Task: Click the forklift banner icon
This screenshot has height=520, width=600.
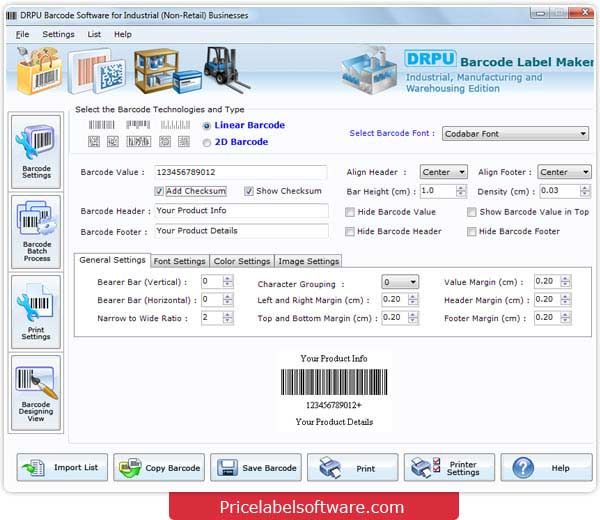Action: coord(227,69)
